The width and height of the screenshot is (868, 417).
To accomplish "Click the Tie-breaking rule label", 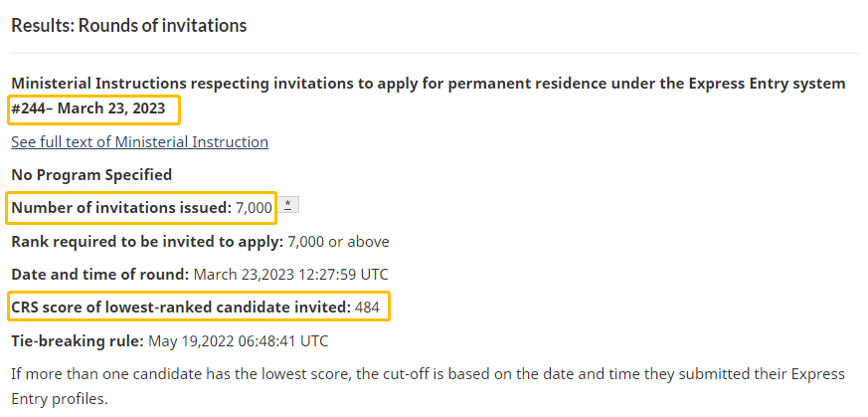I will tap(77, 340).
